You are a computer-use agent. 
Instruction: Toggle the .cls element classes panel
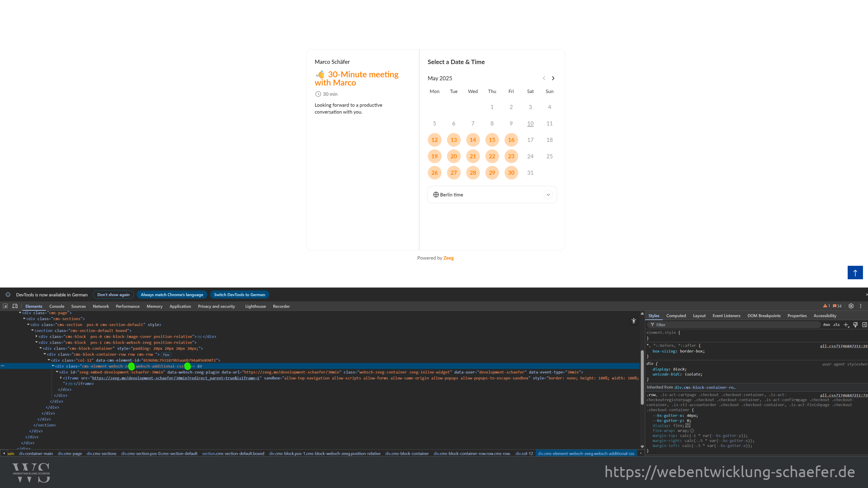coord(836,325)
